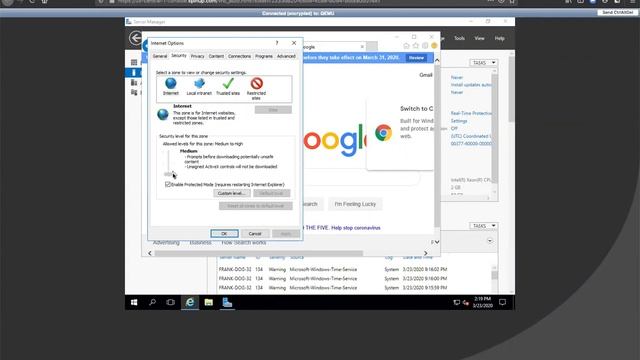
Task: Open the All Servers sidebar icon
Action: pos(134,82)
